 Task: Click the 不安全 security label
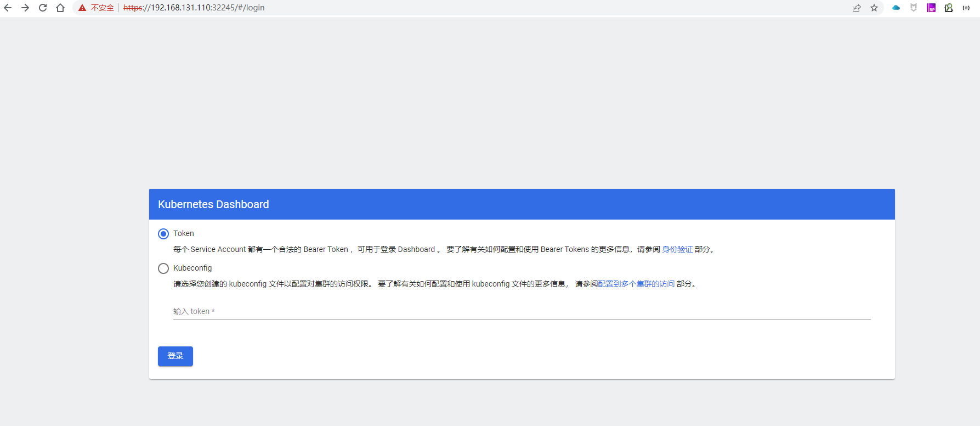pyautogui.click(x=103, y=8)
